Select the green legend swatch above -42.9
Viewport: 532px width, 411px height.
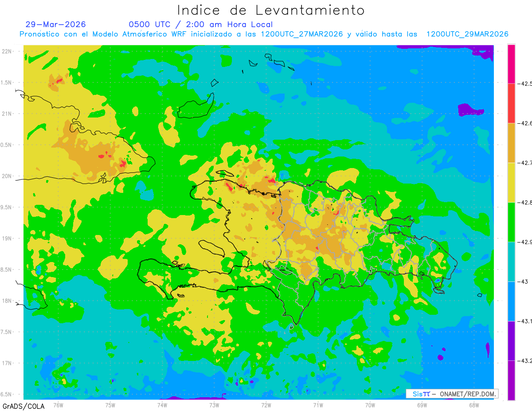tap(511, 222)
